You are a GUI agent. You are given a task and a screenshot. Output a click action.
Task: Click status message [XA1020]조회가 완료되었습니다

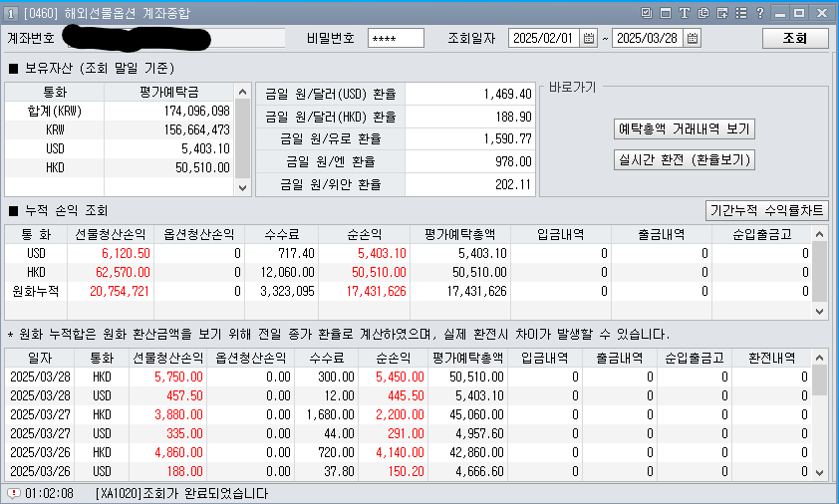click(181, 493)
